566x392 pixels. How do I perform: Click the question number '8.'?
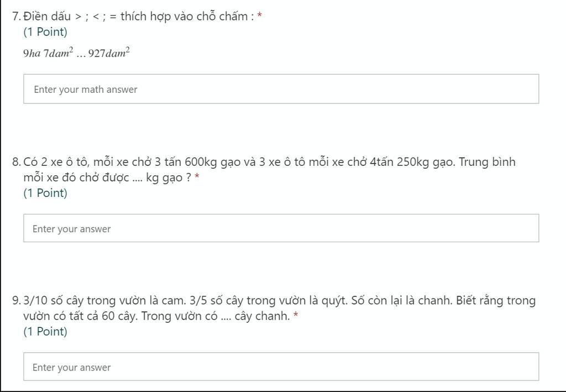pyautogui.click(x=17, y=162)
